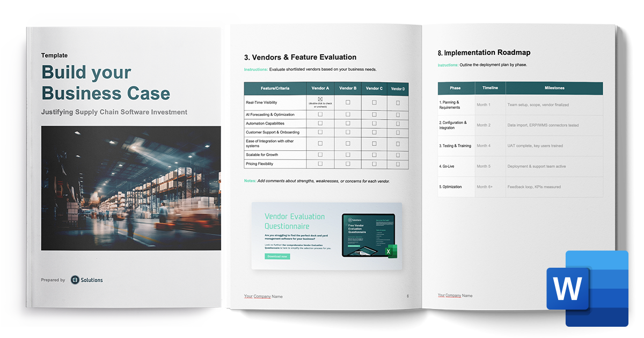Click "Your Company Name" link on page 8

coord(454,295)
